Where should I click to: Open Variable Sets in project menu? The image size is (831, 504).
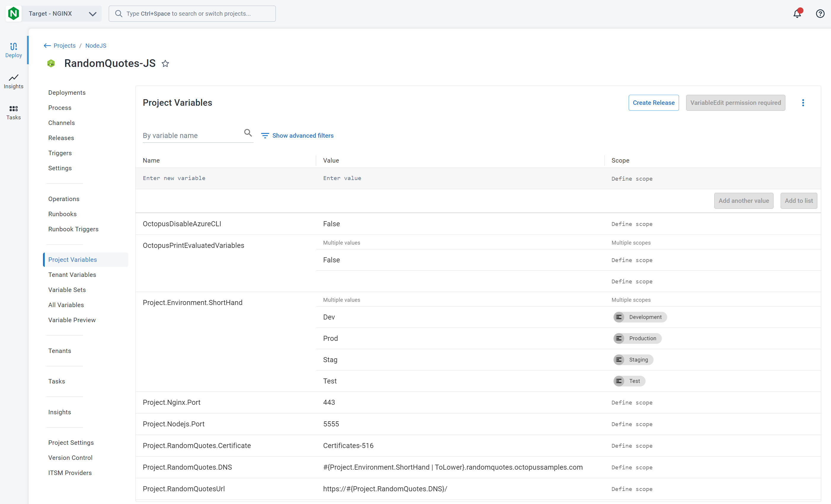(67, 290)
